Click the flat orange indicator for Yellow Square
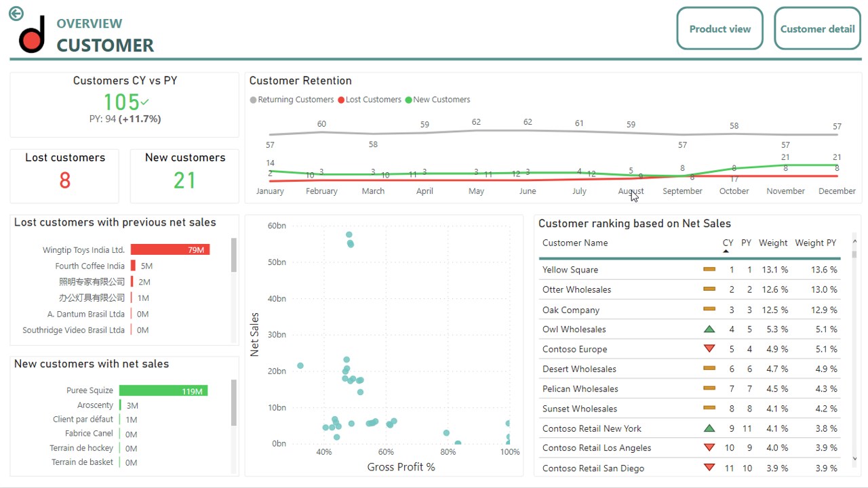The image size is (868, 488). [709, 270]
